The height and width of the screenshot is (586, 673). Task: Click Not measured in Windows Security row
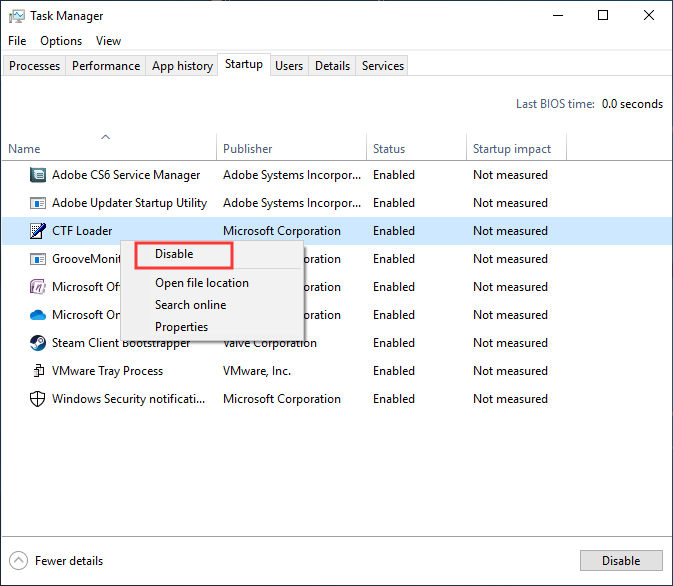click(510, 399)
